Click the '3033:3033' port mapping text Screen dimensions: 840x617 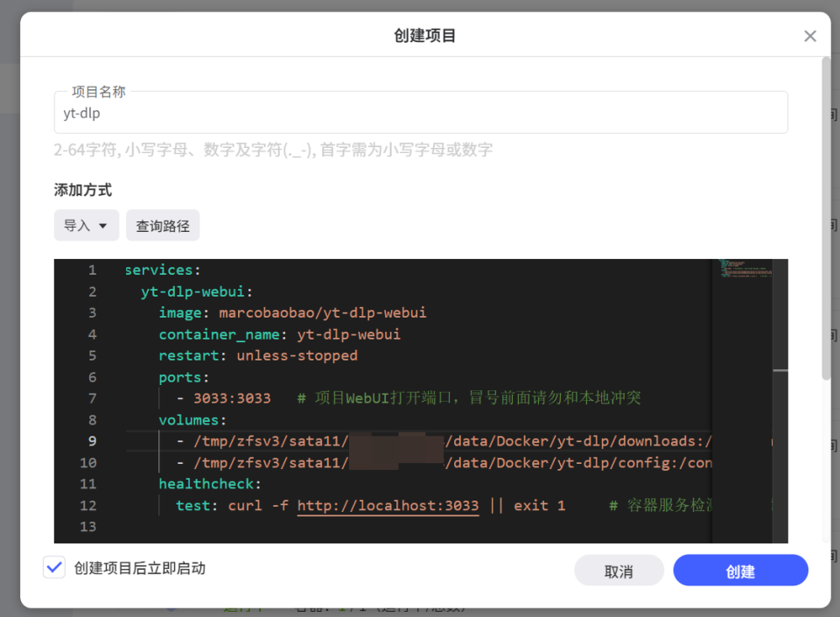click(232, 398)
